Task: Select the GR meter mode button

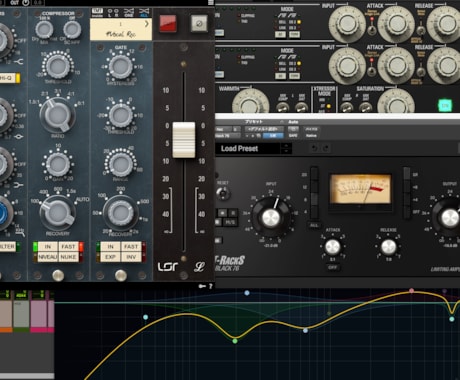Action: coord(407,174)
